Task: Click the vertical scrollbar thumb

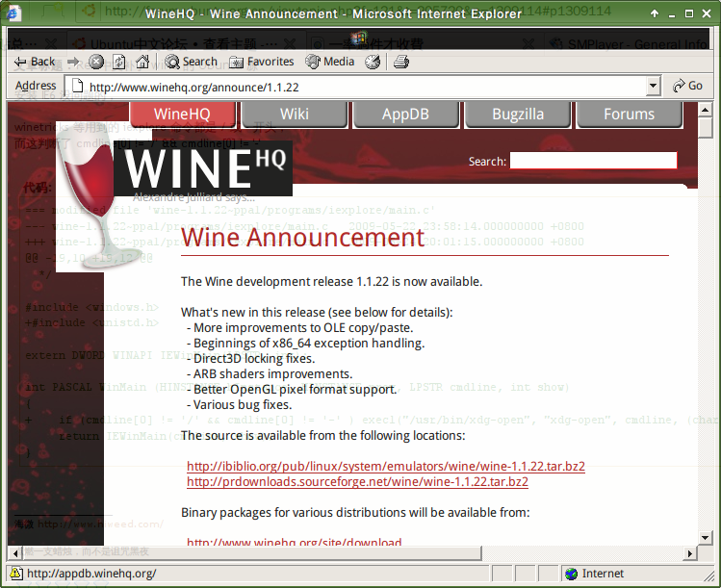Action: [705, 127]
